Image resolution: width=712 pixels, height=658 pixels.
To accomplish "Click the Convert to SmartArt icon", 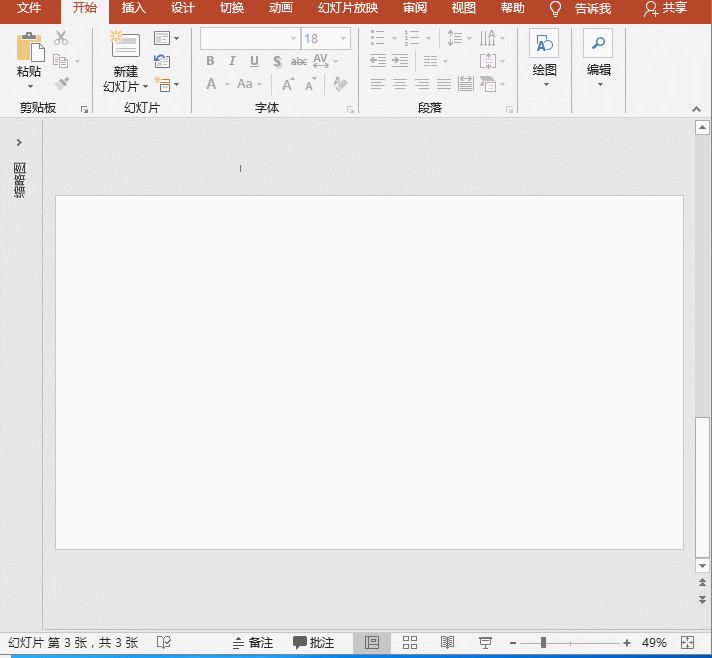I will (x=488, y=84).
